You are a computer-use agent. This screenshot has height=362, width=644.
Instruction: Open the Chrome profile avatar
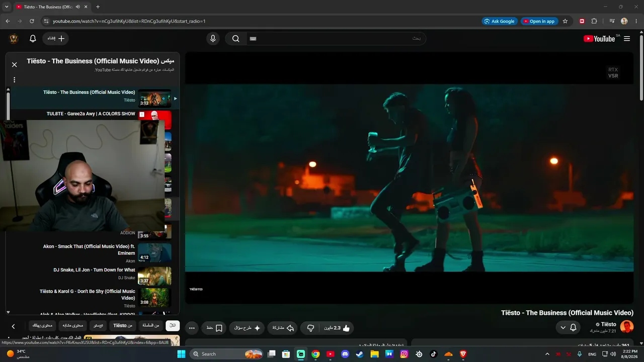pos(624,21)
